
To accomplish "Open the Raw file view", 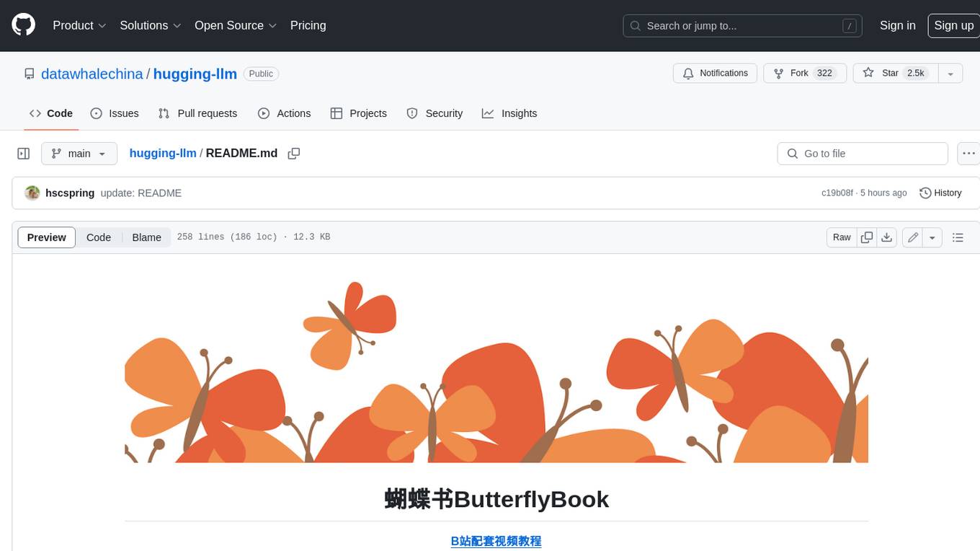I will click(842, 237).
